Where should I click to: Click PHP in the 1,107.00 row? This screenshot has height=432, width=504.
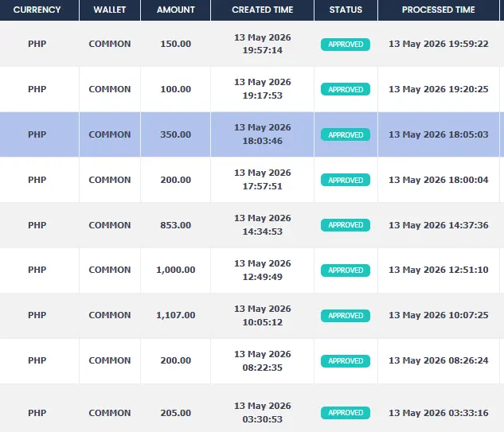(x=37, y=315)
